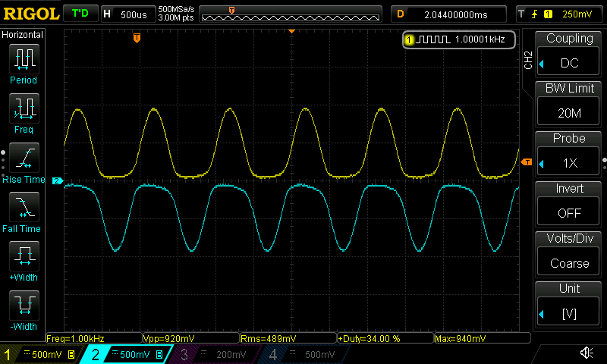Select channel 1 500mV tab
607x364 pixels.
[41, 354]
